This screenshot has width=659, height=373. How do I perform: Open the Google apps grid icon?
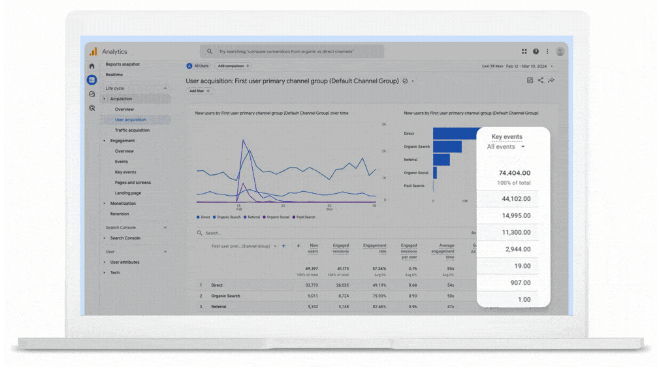point(524,51)
